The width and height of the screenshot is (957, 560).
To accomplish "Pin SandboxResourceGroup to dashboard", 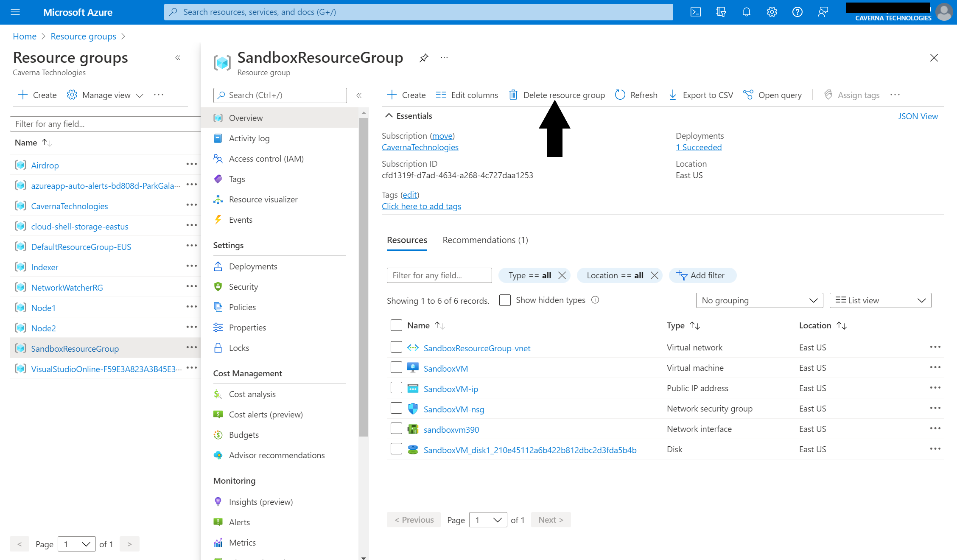I will click(x=423, y=58).
